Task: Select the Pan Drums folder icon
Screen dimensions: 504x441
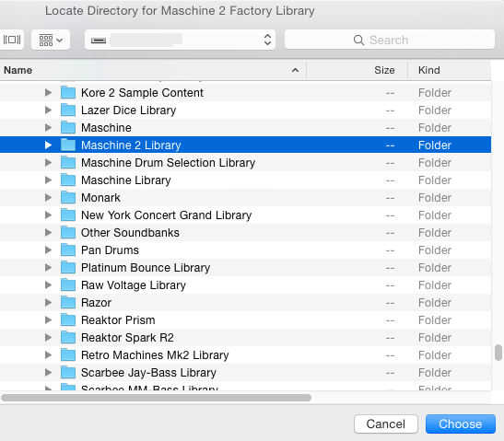Action: click(x=68, y=250)
